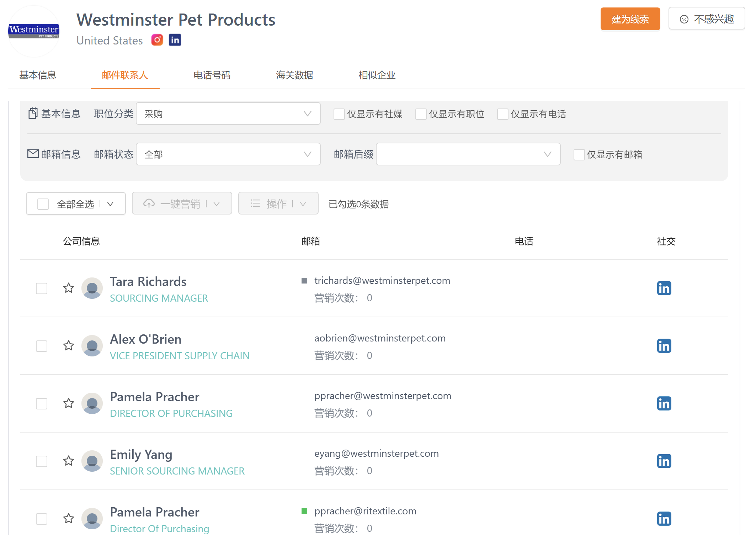
Task: Star Pamela Pracher with ritextile email
Action: [x=69, y=518]
